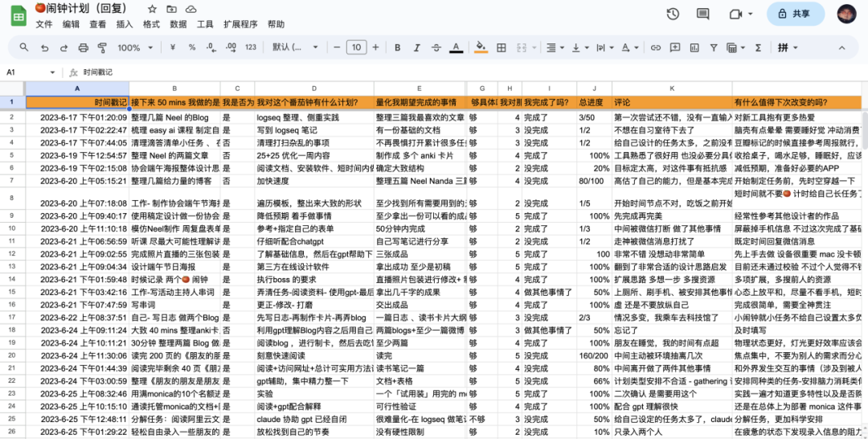868x439 pixels.
Task: Increase decimal places
Action: click(x=231, y=47)
